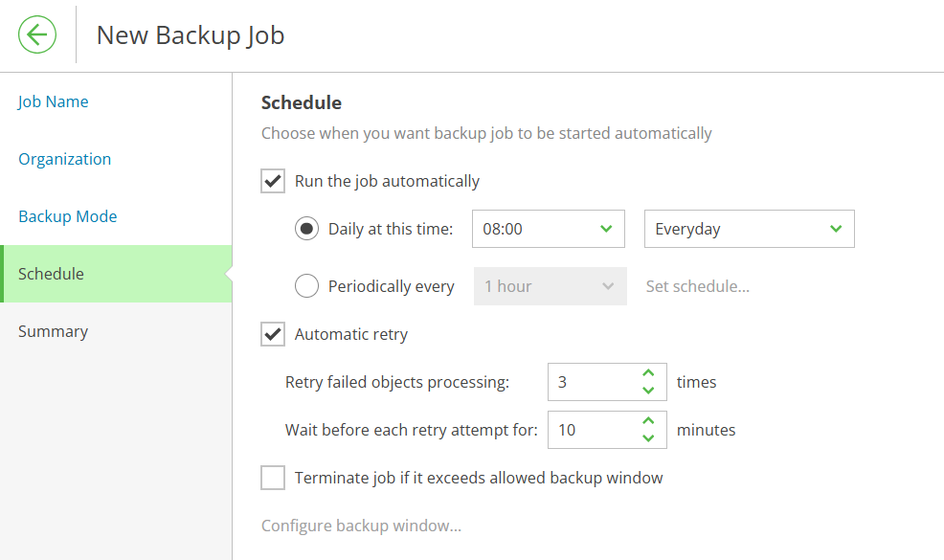Click the green back arrow icon

coord(37,34)
